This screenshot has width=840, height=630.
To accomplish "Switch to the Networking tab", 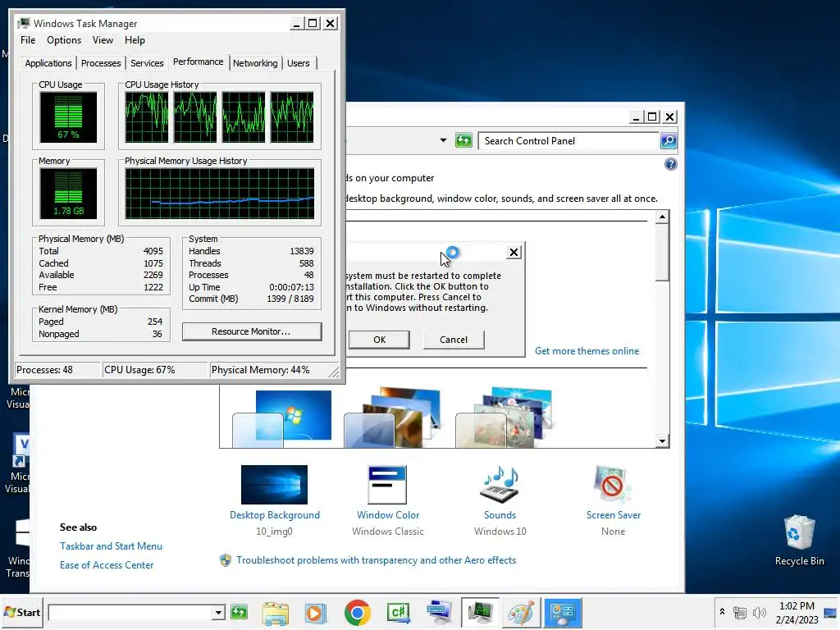I will click(x=255, y=63).
